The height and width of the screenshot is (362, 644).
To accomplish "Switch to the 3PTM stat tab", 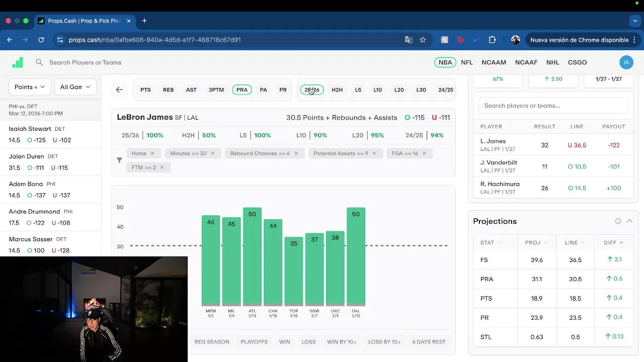I will 216,90.
